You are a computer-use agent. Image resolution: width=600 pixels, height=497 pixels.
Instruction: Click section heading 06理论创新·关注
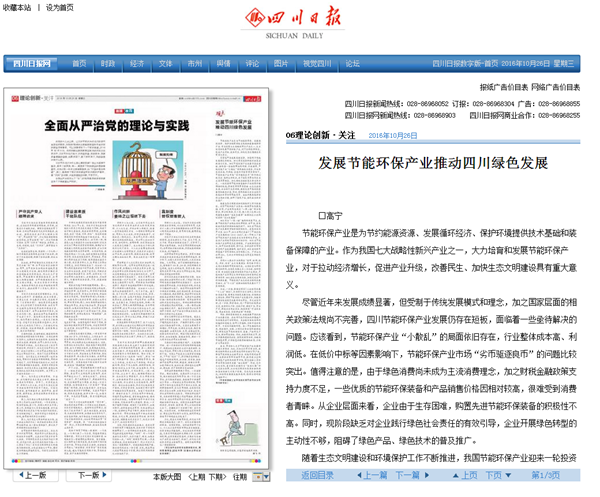[320, 135]
